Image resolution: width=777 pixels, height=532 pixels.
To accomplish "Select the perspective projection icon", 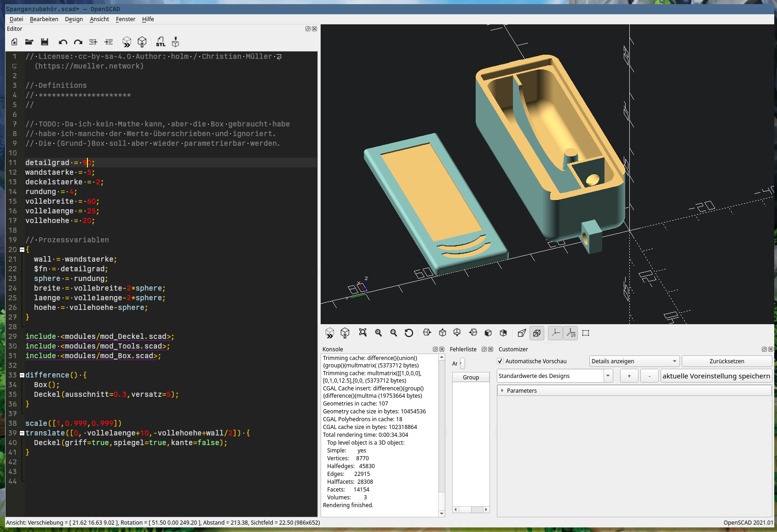I will (x=522, y=333).
